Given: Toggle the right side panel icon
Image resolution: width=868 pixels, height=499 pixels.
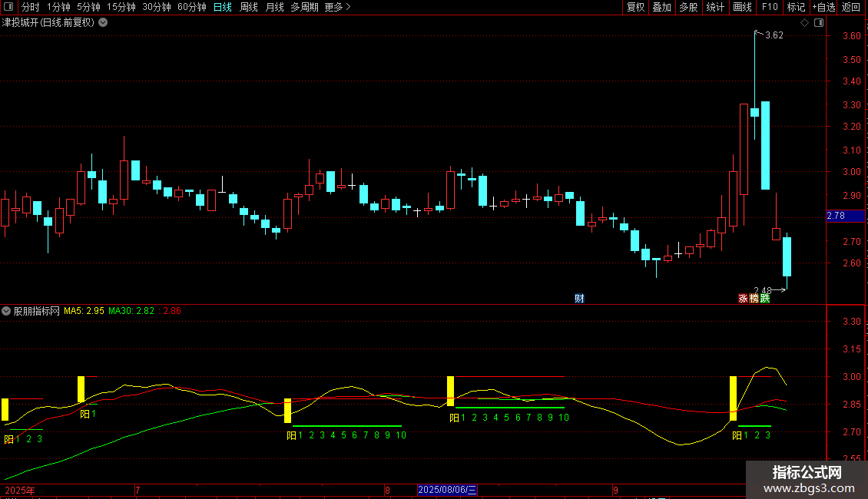Looking at the screenshot, I should coord(819,23).
